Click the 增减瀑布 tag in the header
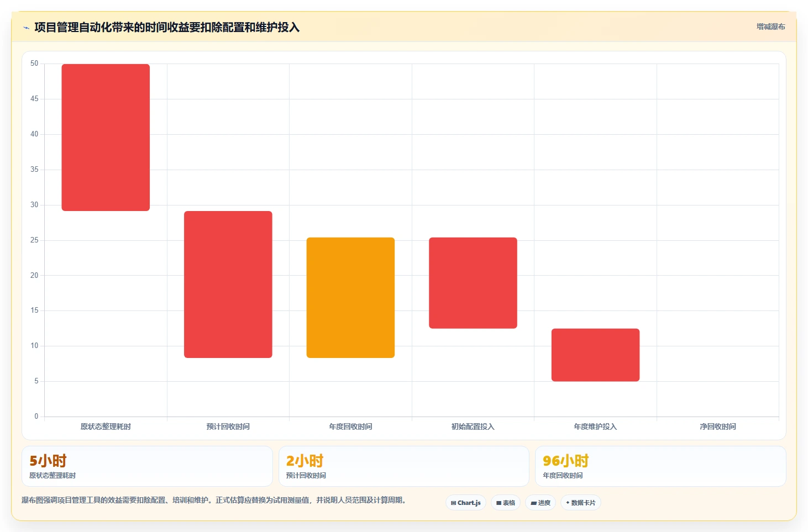 (x=770, y=27)
